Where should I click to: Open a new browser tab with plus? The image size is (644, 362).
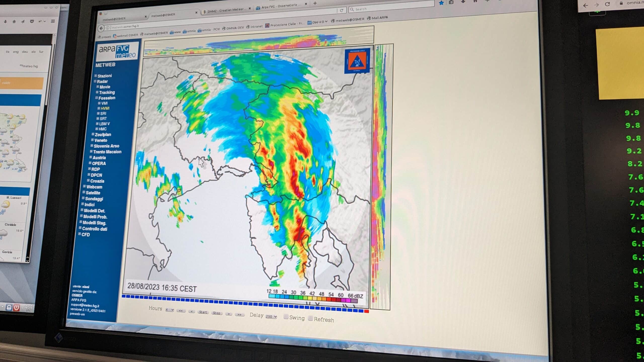point(315,4)
